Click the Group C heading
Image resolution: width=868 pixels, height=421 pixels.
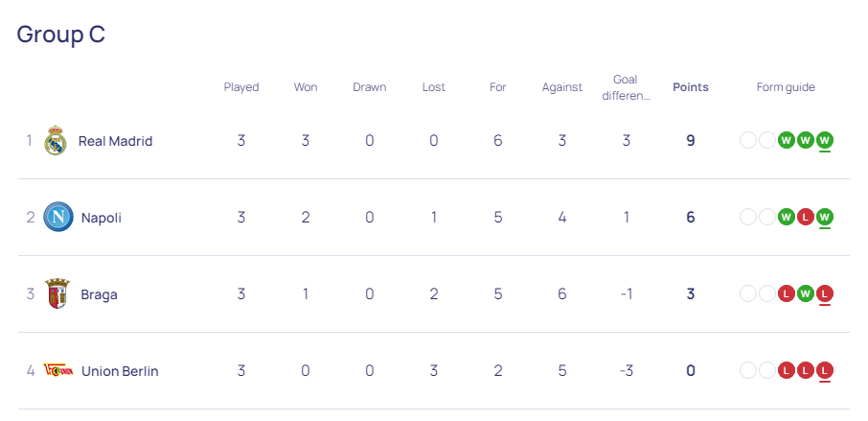61,35
